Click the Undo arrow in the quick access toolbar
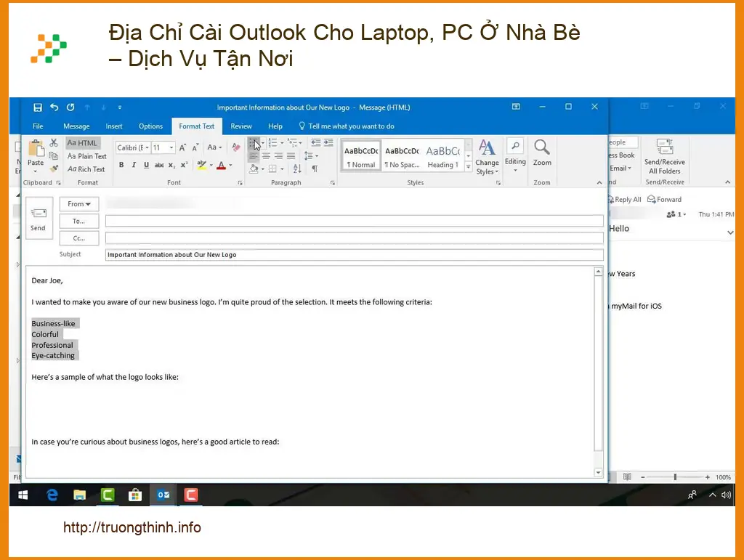Image resolution: width=744 pixels, height=560 pixels. (x=54, y=107)
